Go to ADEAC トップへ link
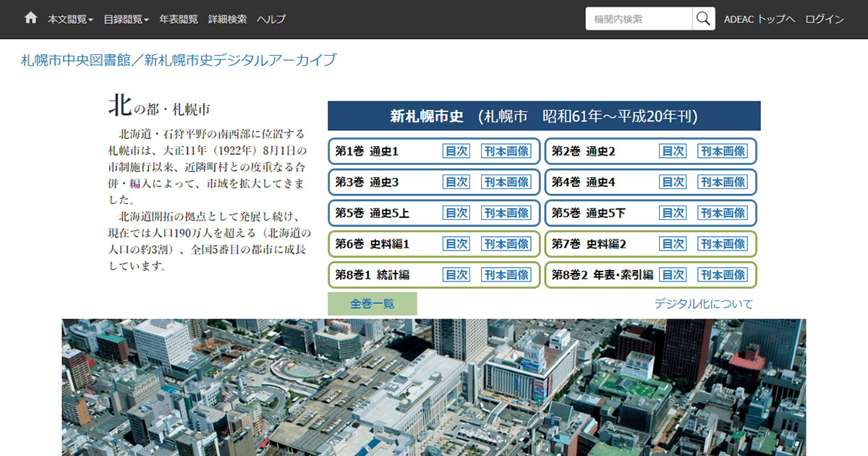The width and height of the screenshot is (868, 456). tap(759, 20)
